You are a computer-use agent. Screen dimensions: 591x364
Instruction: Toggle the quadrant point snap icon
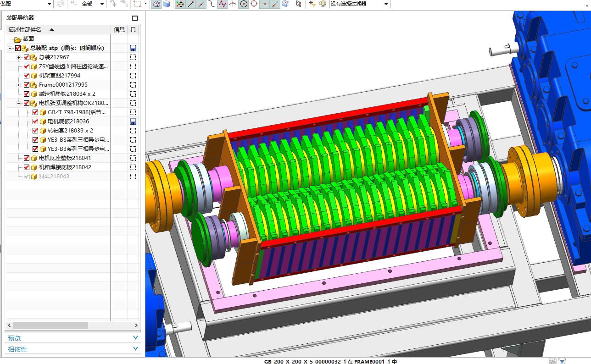[x=254, y=4]
